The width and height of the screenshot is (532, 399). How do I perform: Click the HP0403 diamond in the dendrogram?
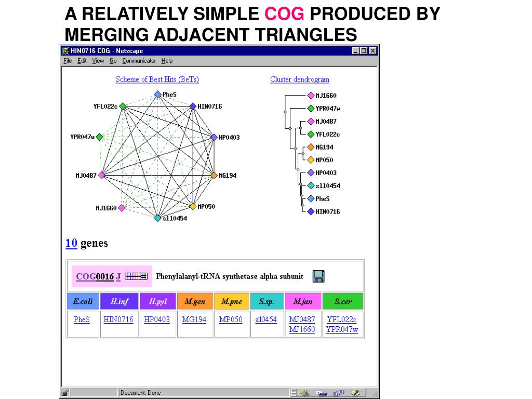pos(311,172)
